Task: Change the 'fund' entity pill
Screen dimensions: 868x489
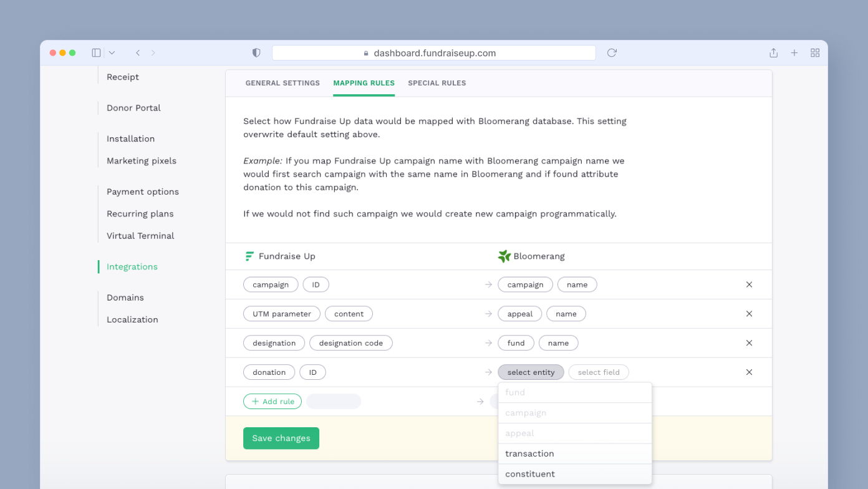Action: tap(516, 343)
